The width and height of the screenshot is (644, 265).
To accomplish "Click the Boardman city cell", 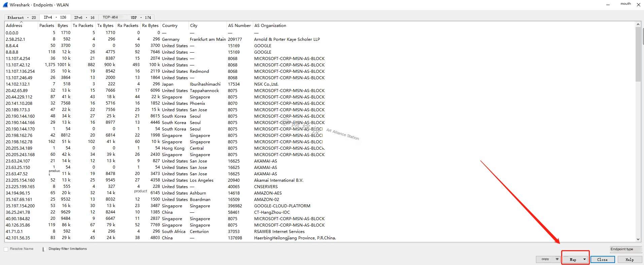I will coord(200,200).
